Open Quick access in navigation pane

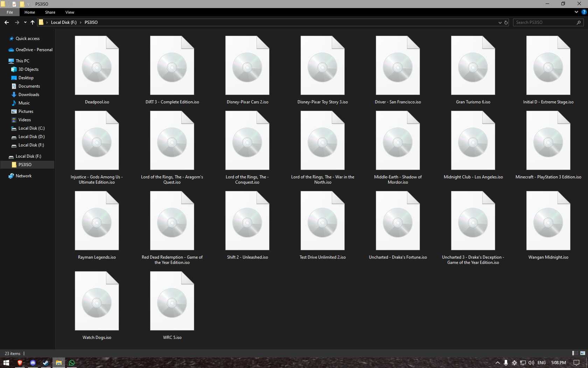click(x=28, y=39)
